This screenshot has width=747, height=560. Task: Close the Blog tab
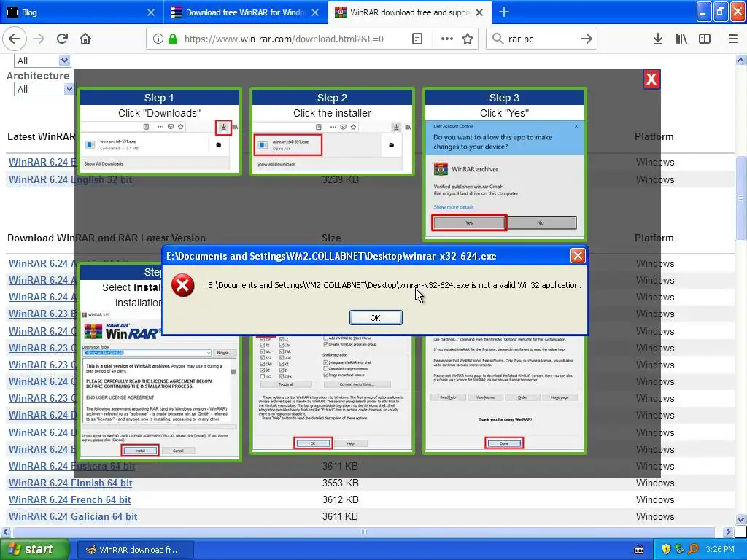pyautogui.click(x=150, y=12)
